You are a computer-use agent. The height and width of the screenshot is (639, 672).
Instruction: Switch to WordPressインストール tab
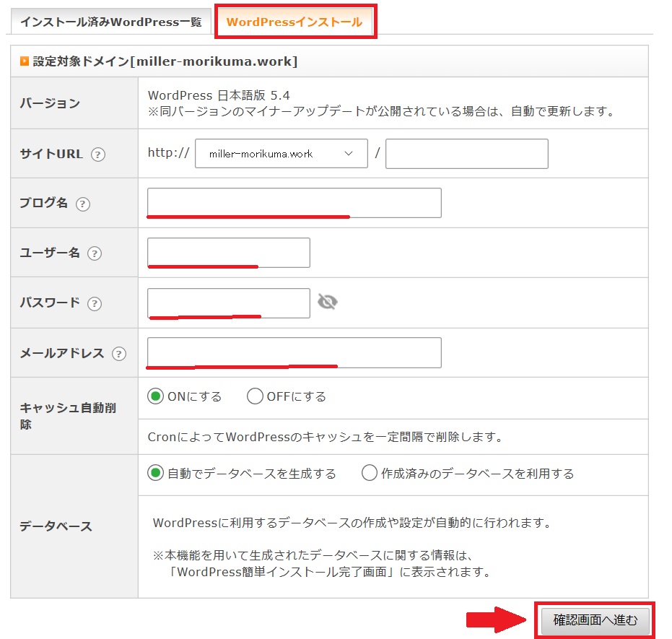click(294, 22)
